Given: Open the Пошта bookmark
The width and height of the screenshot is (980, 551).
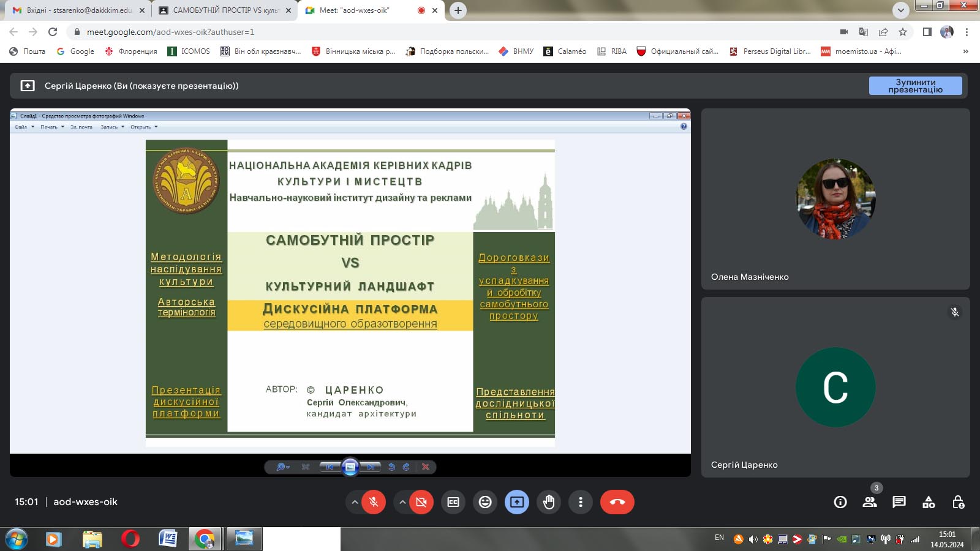Looking at the screenshot, I should (28, 51).
